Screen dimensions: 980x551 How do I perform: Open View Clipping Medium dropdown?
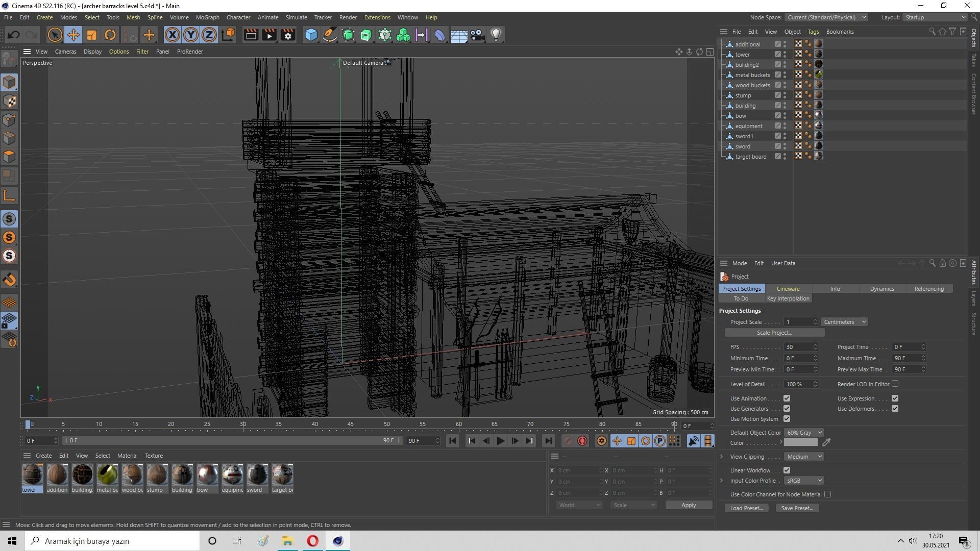click(x=804, y=457)
